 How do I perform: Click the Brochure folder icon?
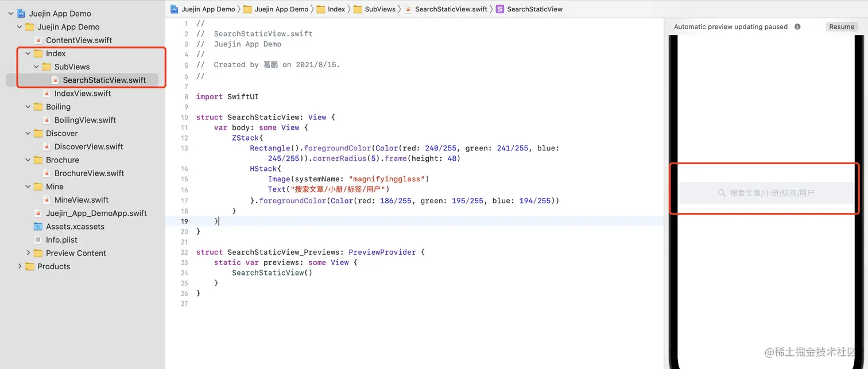(38, 160)
